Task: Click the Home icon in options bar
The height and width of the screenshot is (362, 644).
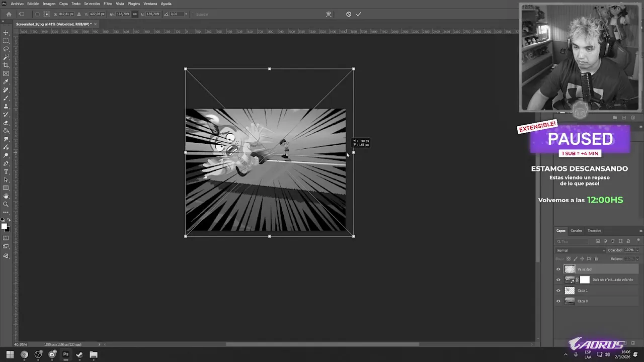Action: (9, 14)
